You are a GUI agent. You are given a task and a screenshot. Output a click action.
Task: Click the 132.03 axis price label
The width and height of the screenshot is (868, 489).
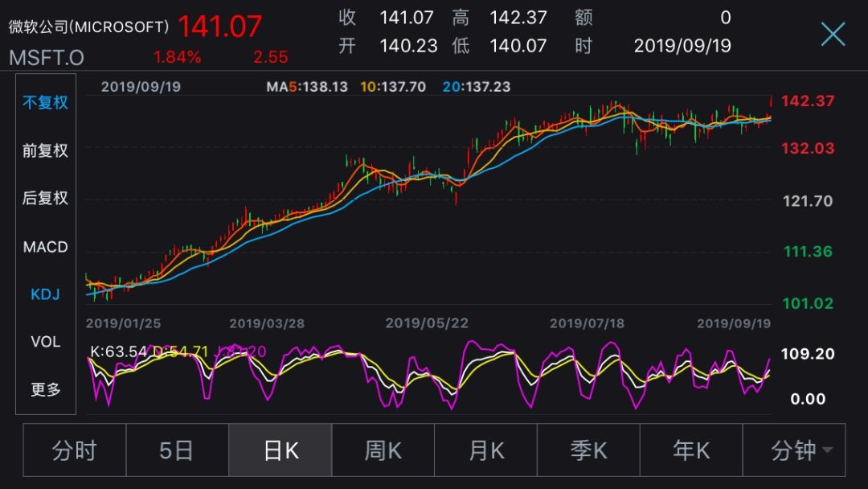pos(808,149)
